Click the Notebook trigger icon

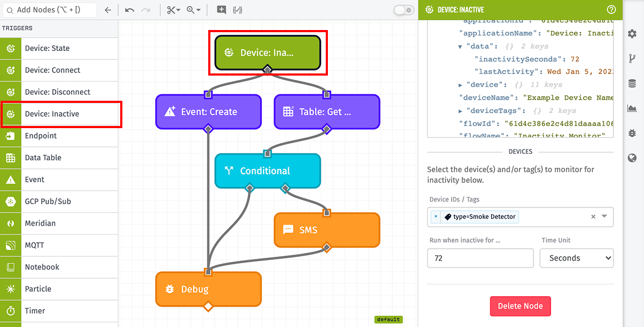[11, 267]
